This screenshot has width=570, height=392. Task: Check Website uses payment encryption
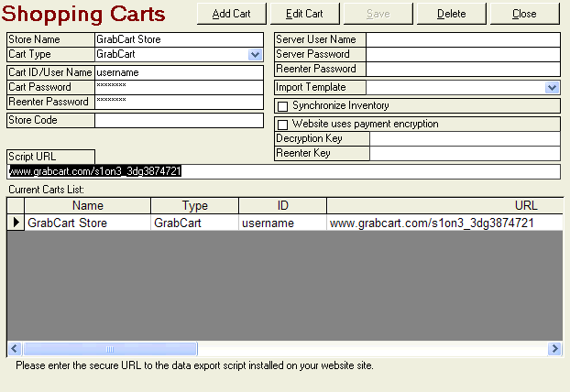point(282,125)
